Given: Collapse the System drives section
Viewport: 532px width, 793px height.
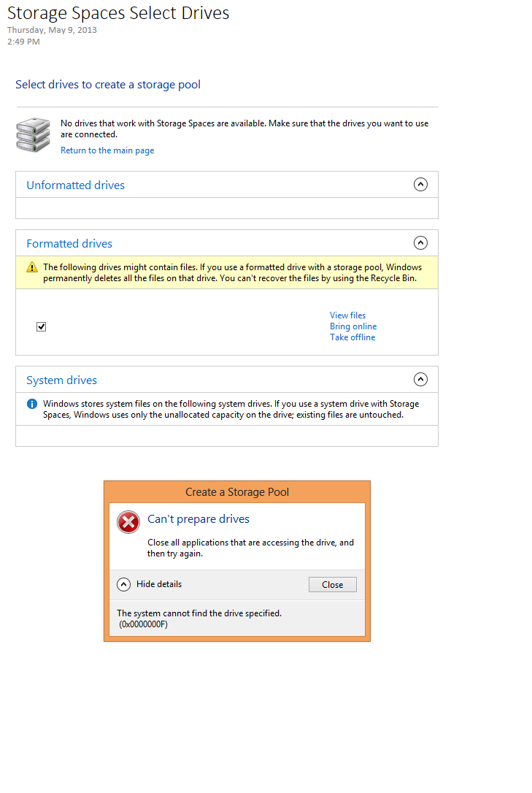Looking at the screenshot, I should (420, 379).
